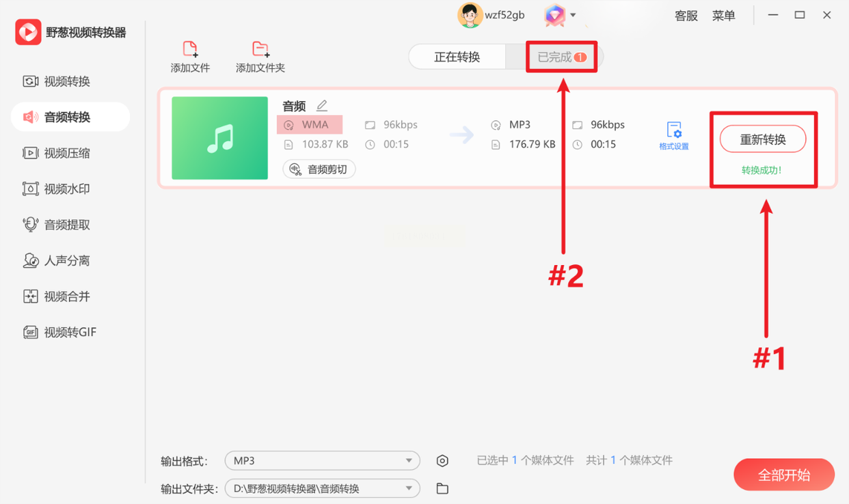
Task: Click folder icon to browse output folder
Action: coord(442,488)
